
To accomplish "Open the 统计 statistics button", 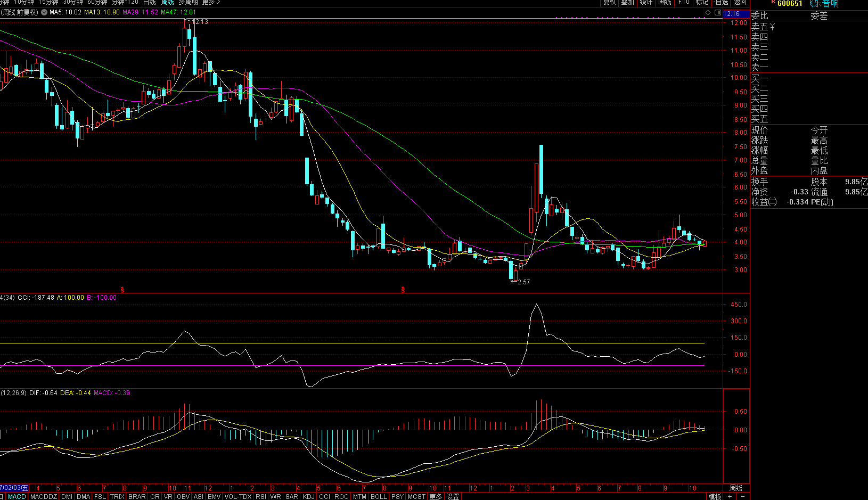I will (645, 2).
